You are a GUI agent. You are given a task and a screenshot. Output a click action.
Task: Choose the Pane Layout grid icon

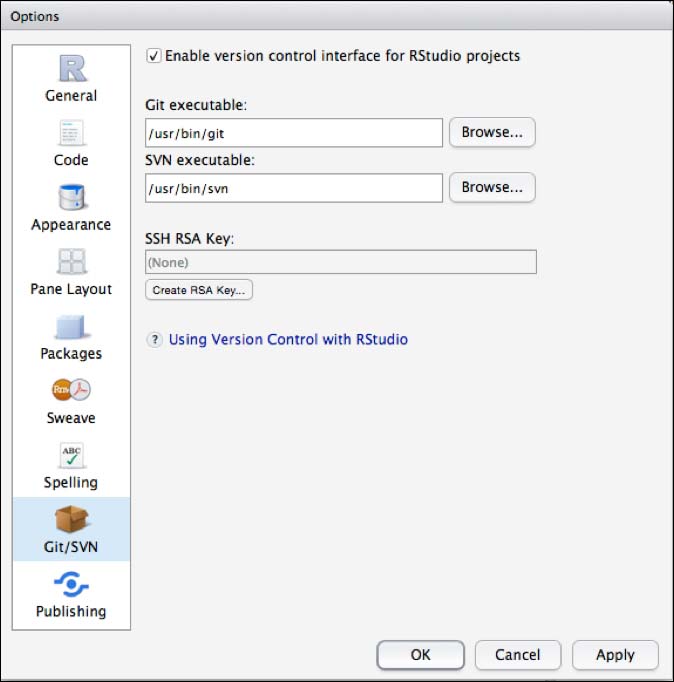click(72, 261)
